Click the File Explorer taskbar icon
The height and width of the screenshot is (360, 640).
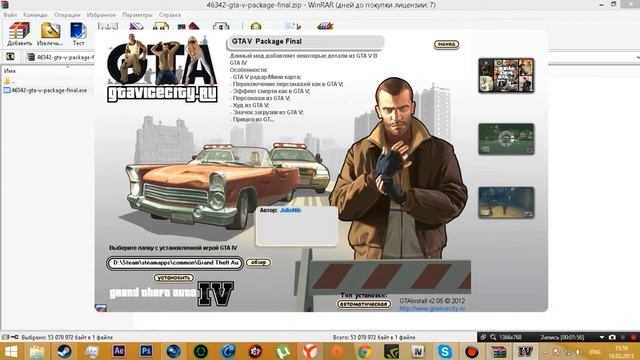pos(37,351)
